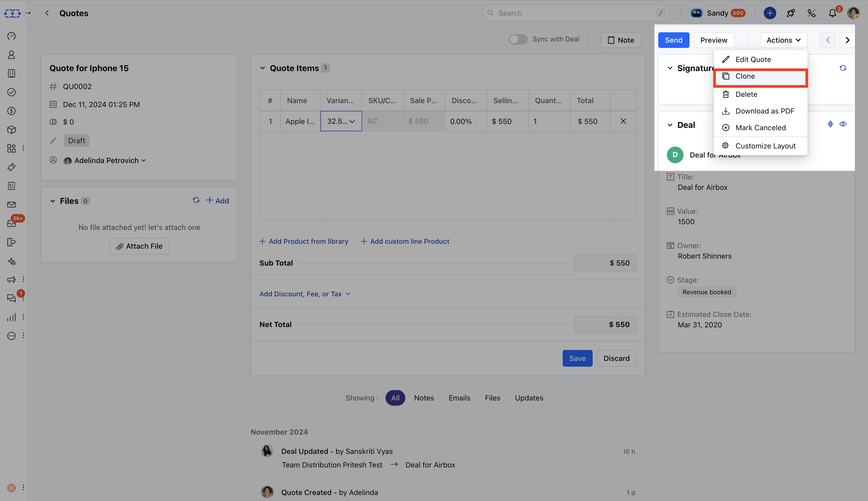This screenshot has width=868, height=501.
Task: Open chat icon with 1 badge
Action: pyautogui.click(x=11, y=298)
